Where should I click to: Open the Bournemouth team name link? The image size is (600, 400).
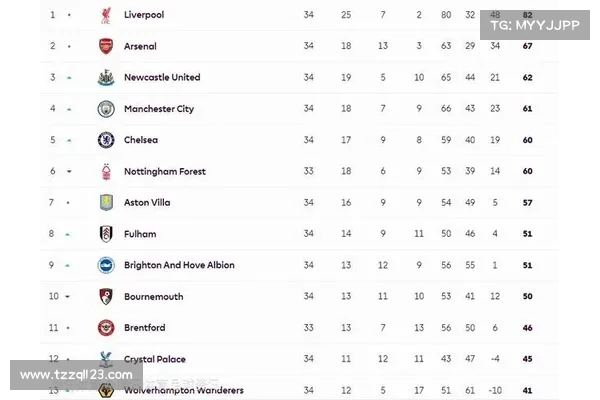tap(153, 297)
